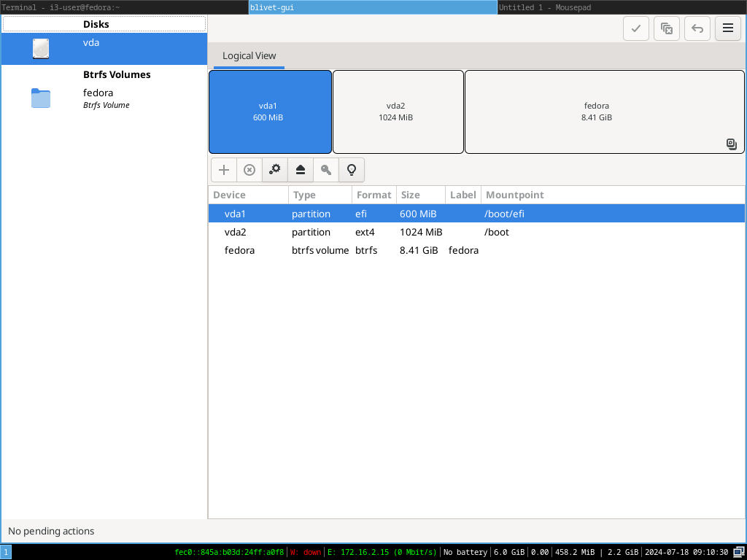Screen dimensions: 747x560
Task: Click workspace 1 indicator in i3 bar
Action: pyautogui.click(x=6, y=553)
